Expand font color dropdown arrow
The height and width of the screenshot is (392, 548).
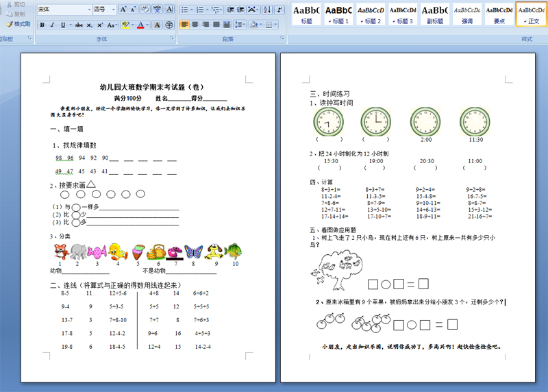(x=147, y=25)
